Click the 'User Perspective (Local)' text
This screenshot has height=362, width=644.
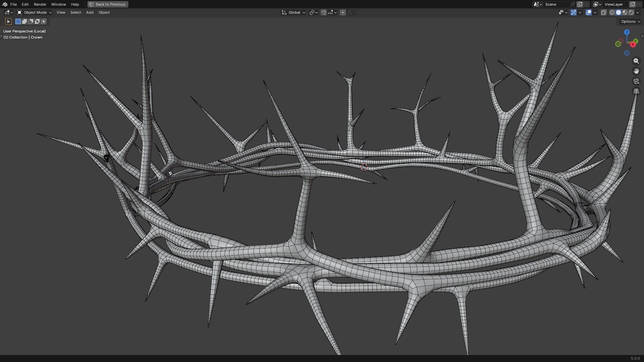point(24,31)
